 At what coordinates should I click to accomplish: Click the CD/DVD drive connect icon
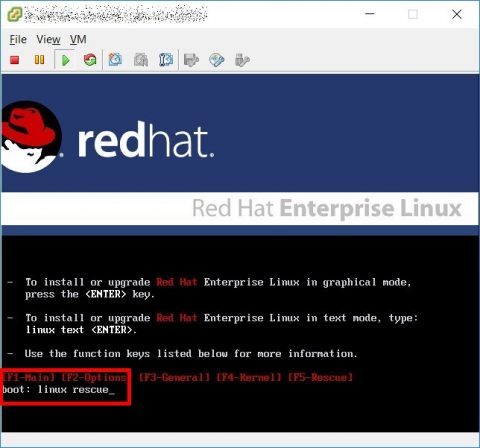click(x=217, y=60)
